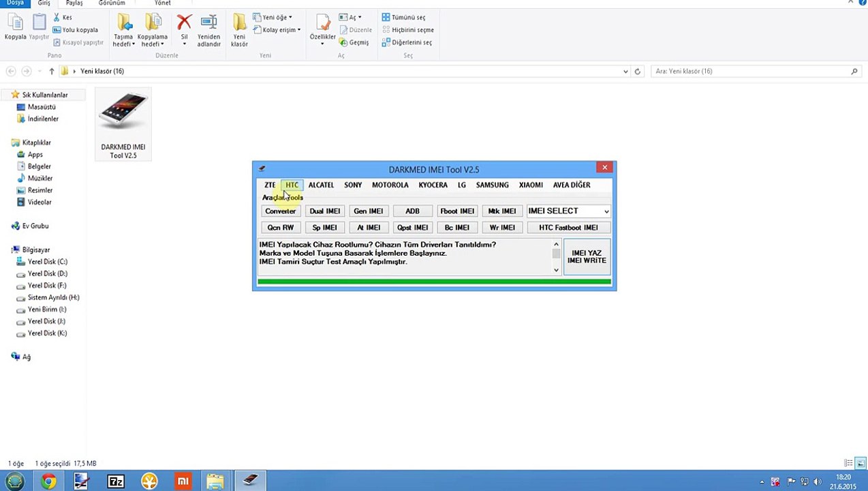Viewport: 868px width, 491px height.
Task: Open 7-Zip from the taskbar
Action: (x=116, y=481)
